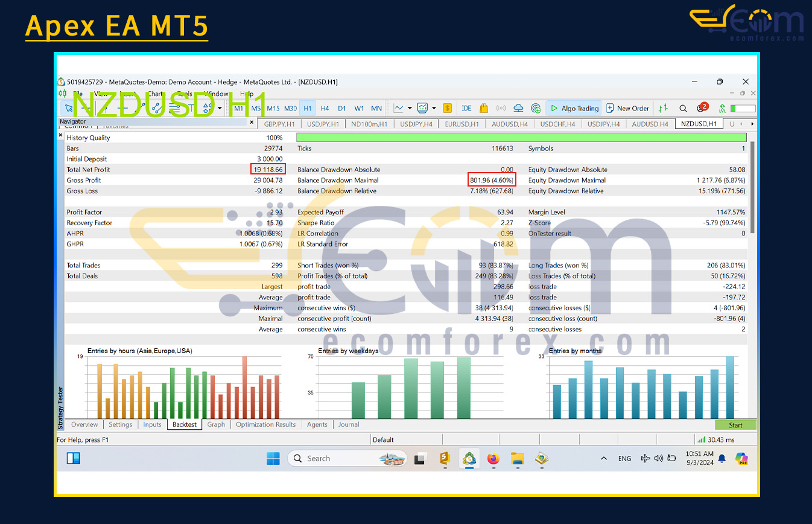Click the green level bar in toolbar

pyautogui.click(x=743, y=109)
